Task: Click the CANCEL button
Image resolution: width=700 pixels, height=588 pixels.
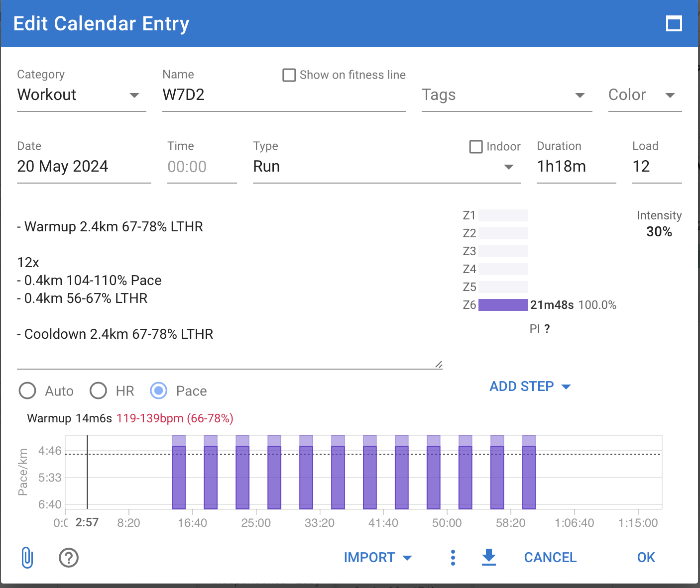Action: click(550, 557)
